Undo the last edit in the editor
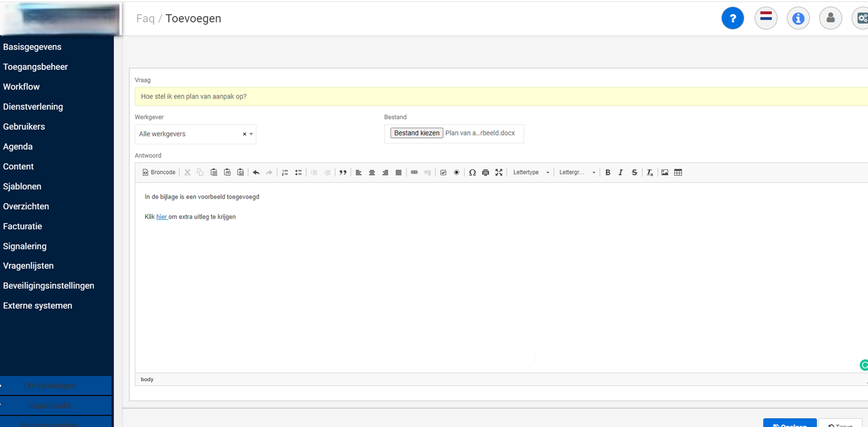The height and width of the screenshot is (427, 868). (x=256, y=173)
